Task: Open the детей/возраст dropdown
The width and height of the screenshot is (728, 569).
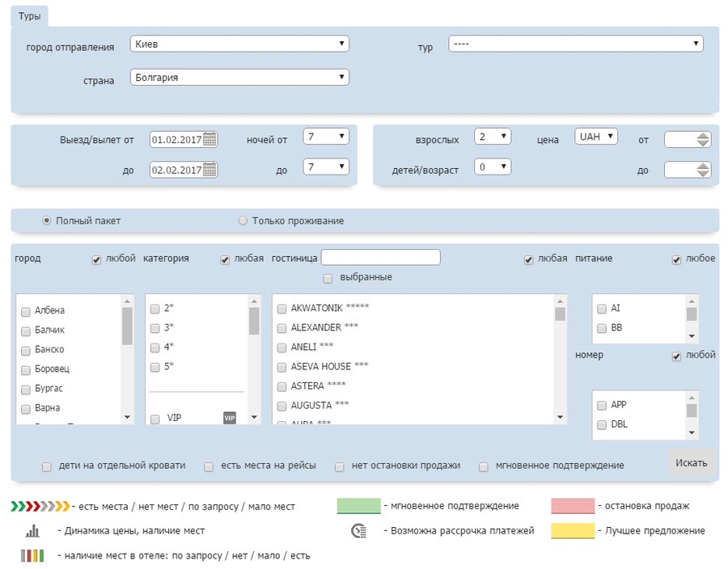Action: [x=493, y=166]
